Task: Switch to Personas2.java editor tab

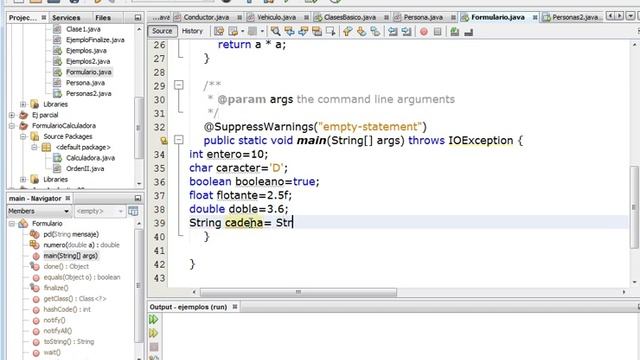Action: pyautogui.click(x=575, y=17)
